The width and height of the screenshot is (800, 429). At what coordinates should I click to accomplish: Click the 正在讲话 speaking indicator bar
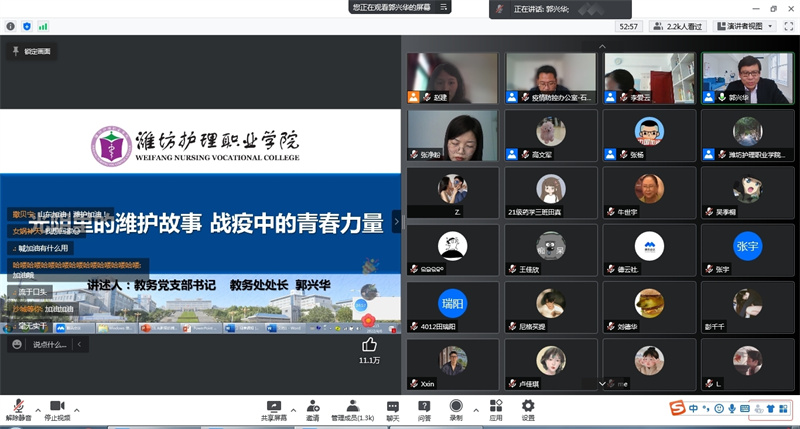(x=560, y=9)
